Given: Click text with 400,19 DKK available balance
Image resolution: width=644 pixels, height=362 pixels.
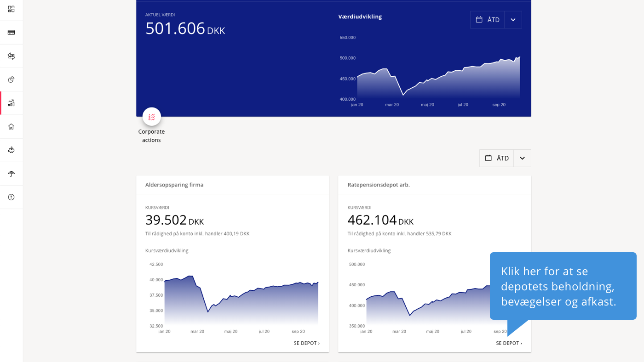Looking at the screenshot, I should (x=197, y=233).
